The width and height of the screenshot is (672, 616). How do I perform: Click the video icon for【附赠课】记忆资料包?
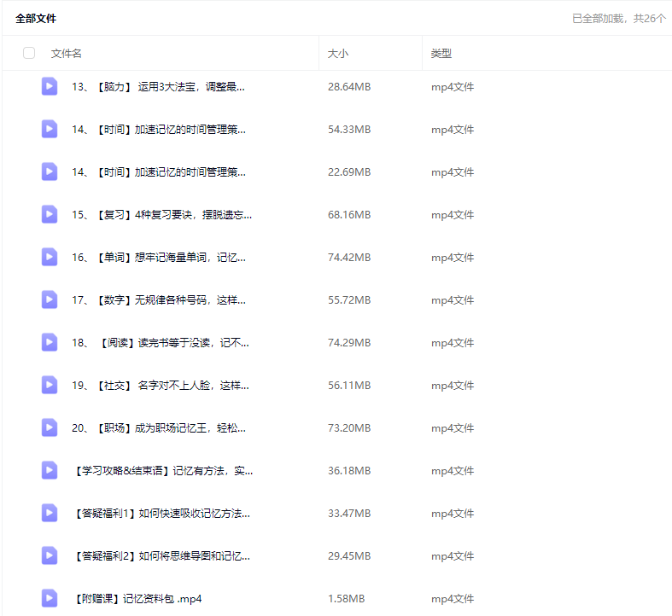pyautogui.click(x=50, y=598)
